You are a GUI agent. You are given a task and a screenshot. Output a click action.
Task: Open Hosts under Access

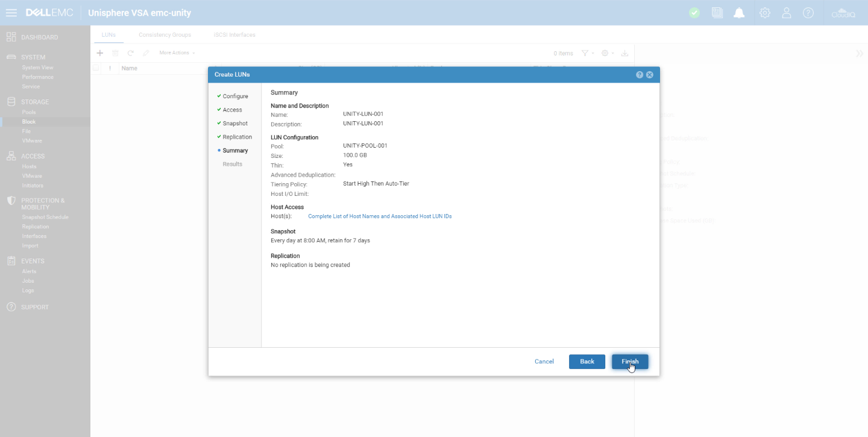[29, 166]
